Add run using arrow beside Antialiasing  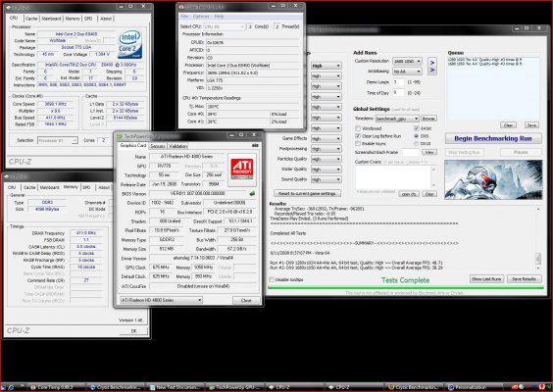[432, 71]
